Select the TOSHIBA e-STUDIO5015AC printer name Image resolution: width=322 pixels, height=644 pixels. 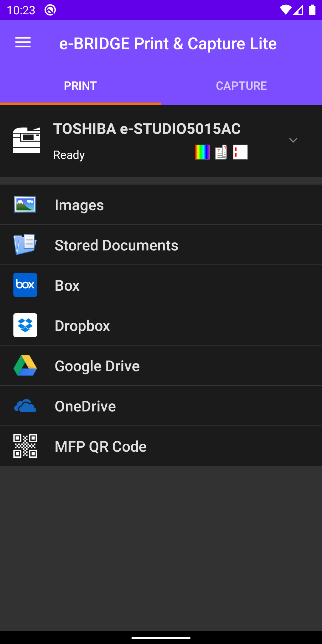147,129
